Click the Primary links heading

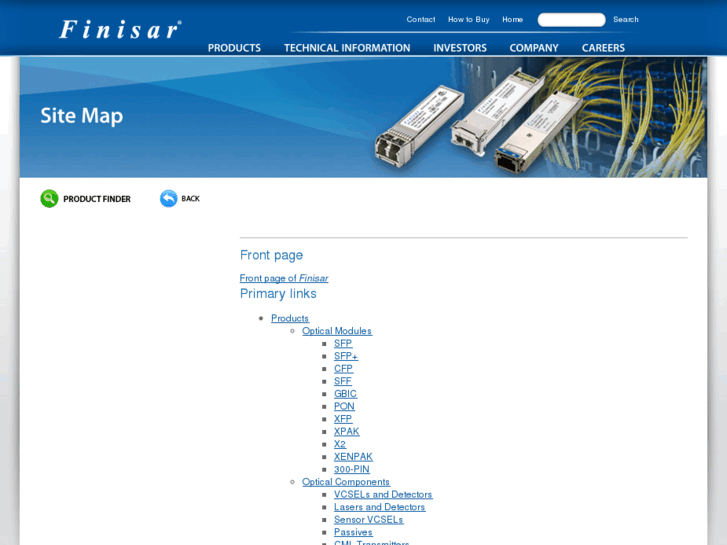(x=278, y=294)
